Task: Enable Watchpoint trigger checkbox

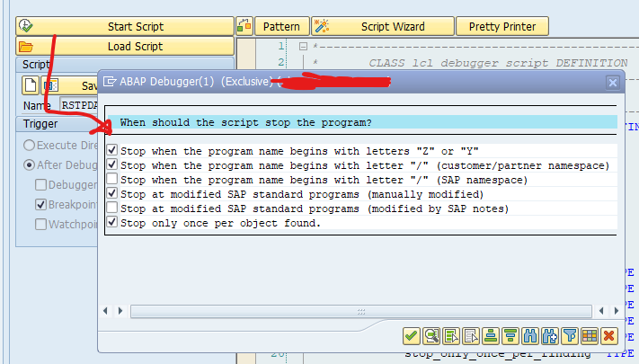Action: tap(40, 224)
